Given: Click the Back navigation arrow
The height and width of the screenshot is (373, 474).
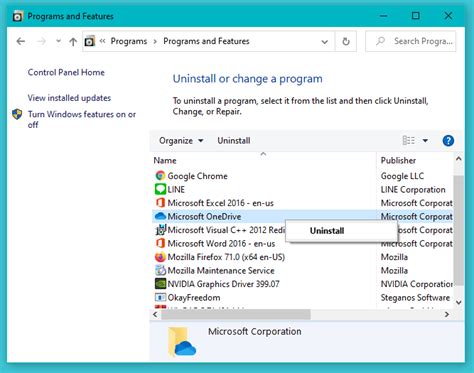Looking at the screenshot, I should tap(21, 41).
